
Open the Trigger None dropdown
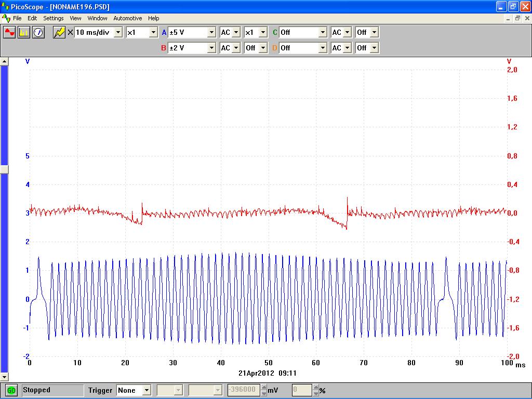[x=147, y=390]
